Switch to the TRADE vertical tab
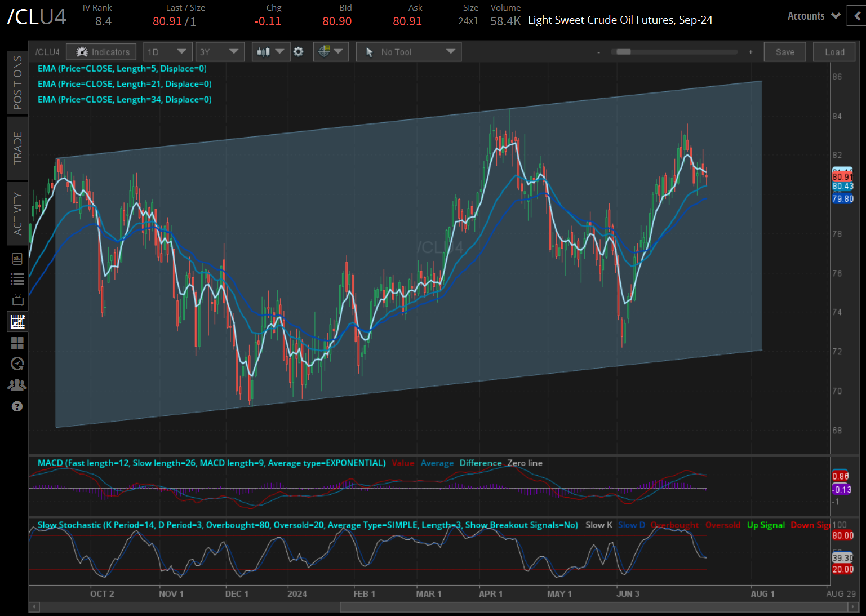Image resolution: width=866 pixels, height=616 pixels. 17,148
